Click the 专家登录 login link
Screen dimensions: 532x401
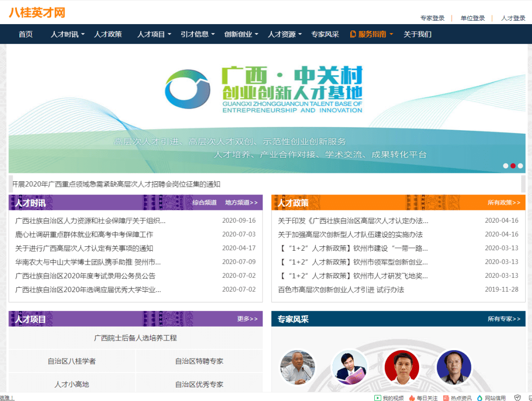[432, 18]
